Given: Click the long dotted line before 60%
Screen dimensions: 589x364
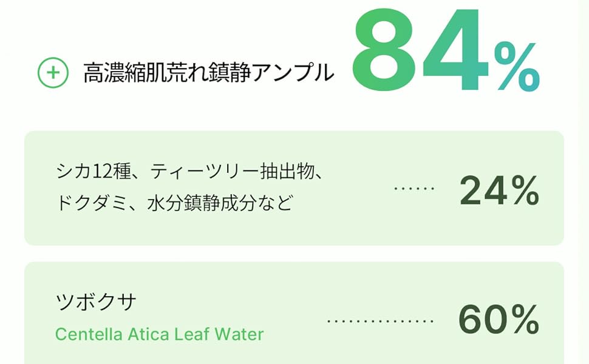Looking at the screenshot, I should pyautogui.click(x=380, y=320).
